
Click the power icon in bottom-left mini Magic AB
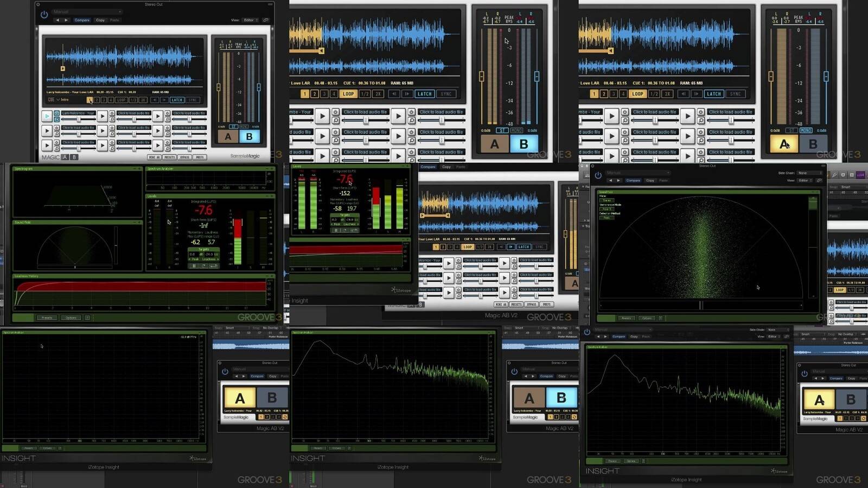point(225,372)
